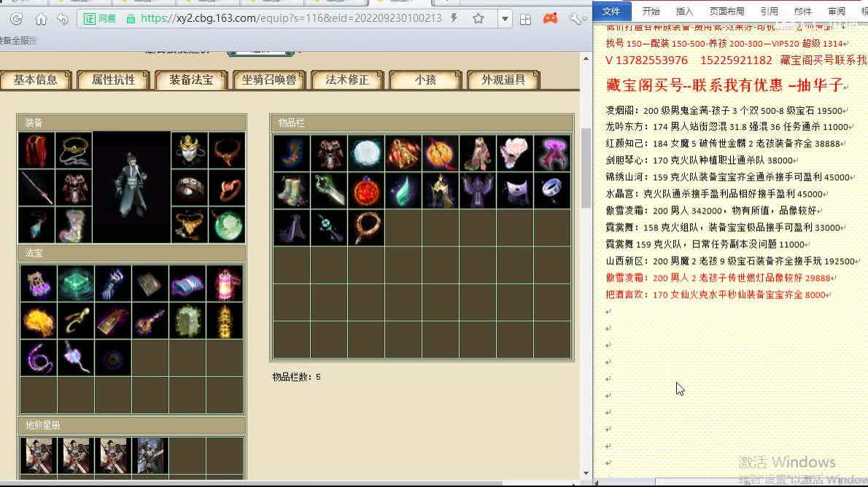The image size is (868, 487).
Task: Select the green crystal shard item in 物品栏
Action: 403,190
